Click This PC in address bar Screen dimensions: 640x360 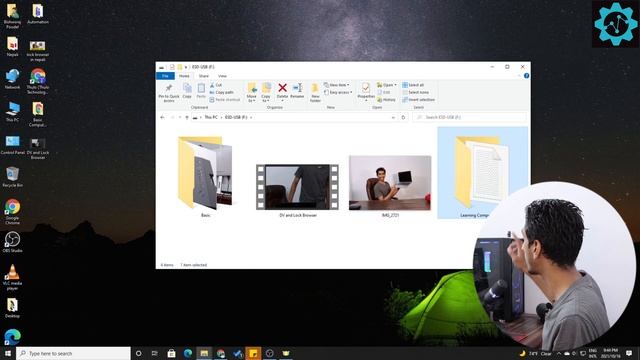(x=211, y=117)
